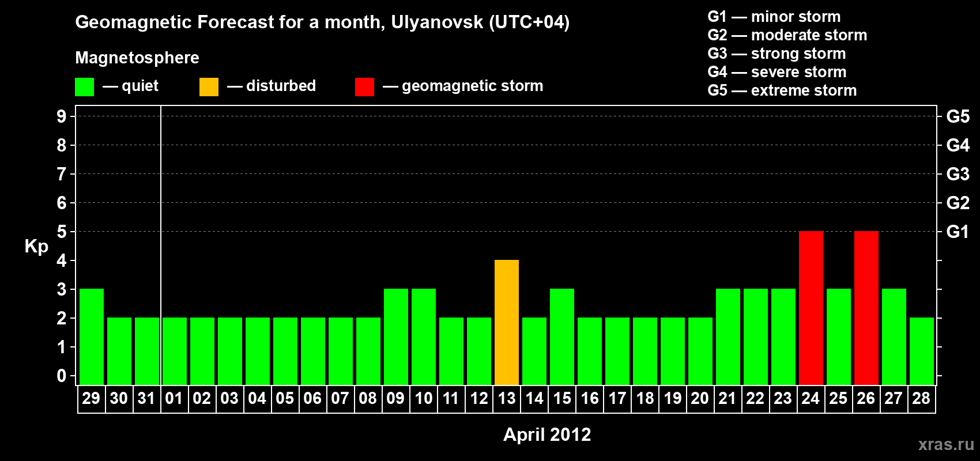Click the Kp axis title

click(36, 246)
